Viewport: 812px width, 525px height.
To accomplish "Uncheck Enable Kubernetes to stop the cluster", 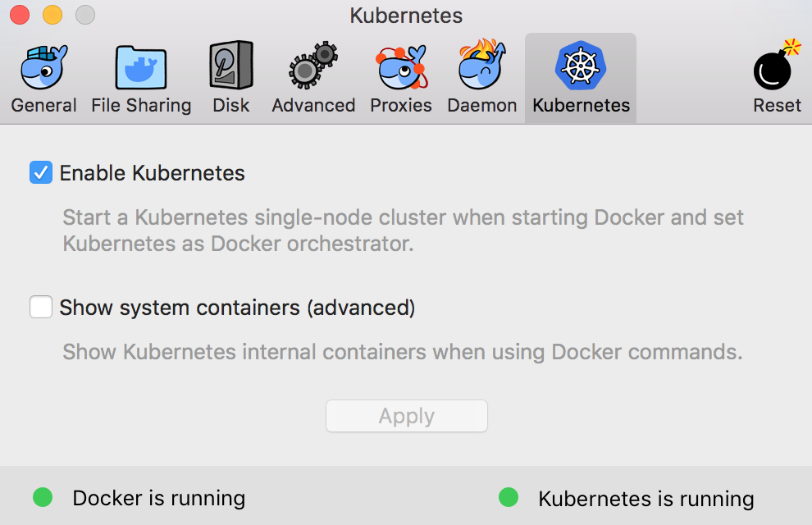I will [x=40, y=173].
